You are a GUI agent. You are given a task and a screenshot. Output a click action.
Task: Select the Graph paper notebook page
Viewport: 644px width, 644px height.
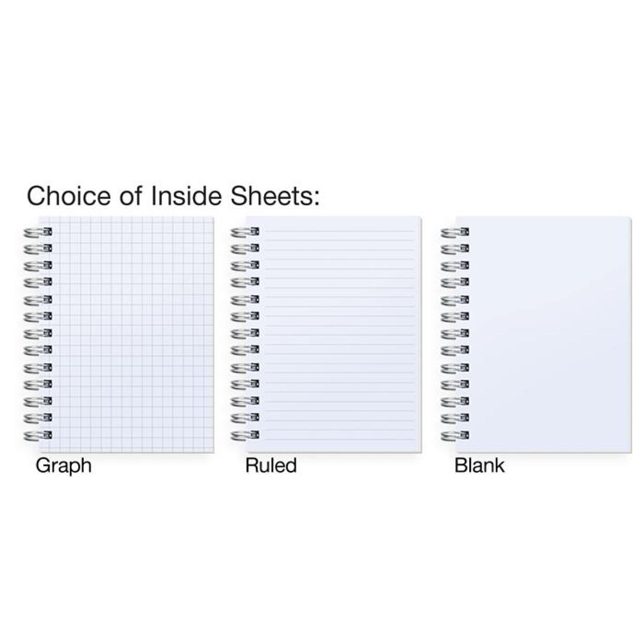coord(129,335)
